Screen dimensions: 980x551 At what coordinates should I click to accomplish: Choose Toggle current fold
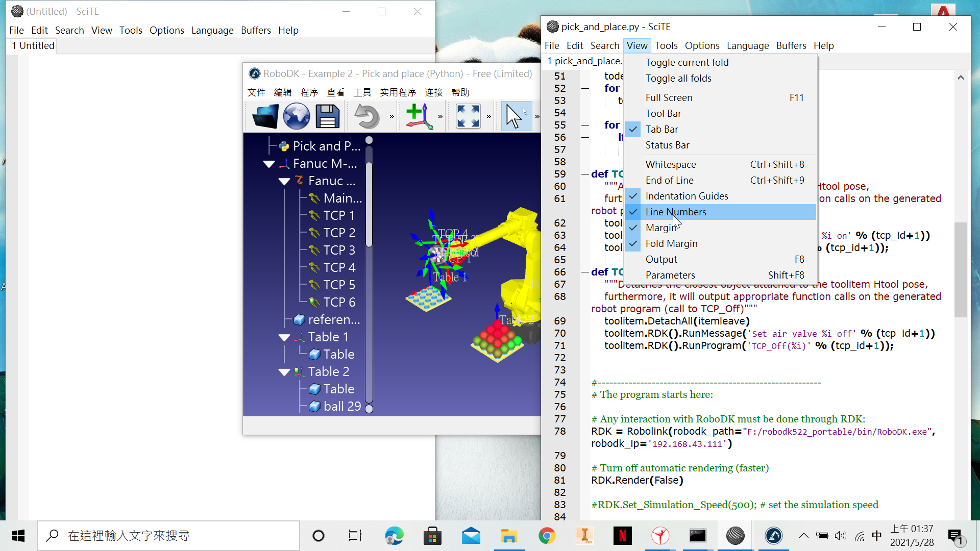720,62
